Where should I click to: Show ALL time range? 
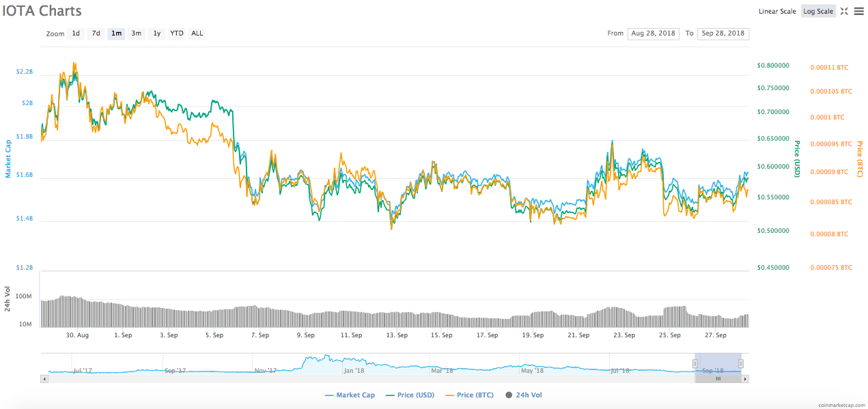(x=197, y=33)
